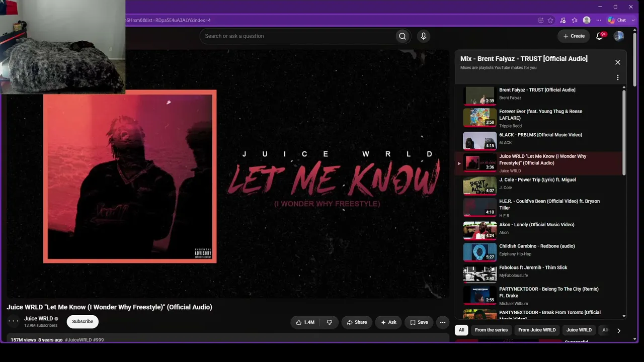This screenshot has width=644, height=362.
Task: Play Brent Faiyaz TRUST thumbnail in mix
Action: pos(480,96)
